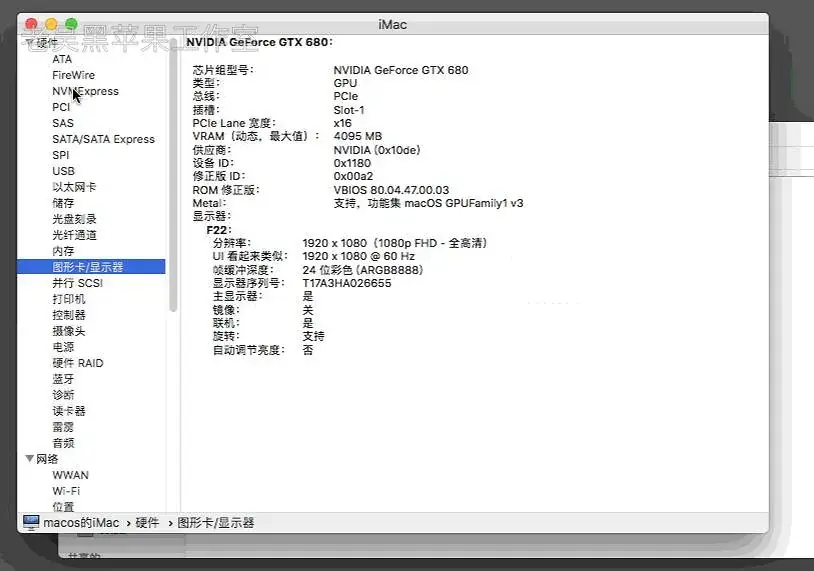Select the highlighted 图形卡/显示器 sidebar row
814x571 pixels.
pos(91,267)
